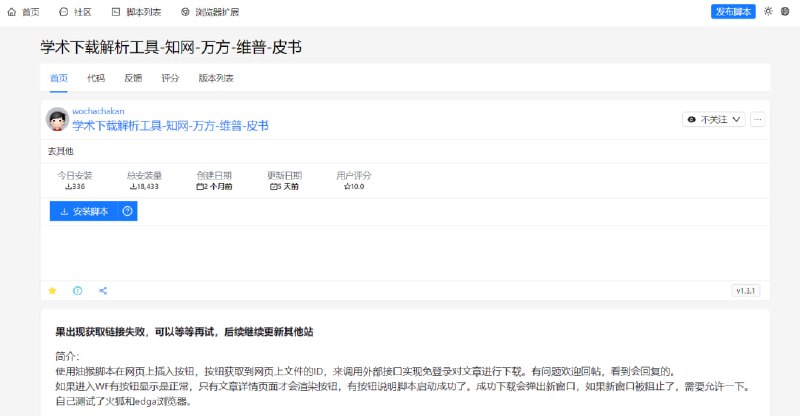Click the author avatar image
Viewport: 800px width, 416px height.
coord(58,119)
